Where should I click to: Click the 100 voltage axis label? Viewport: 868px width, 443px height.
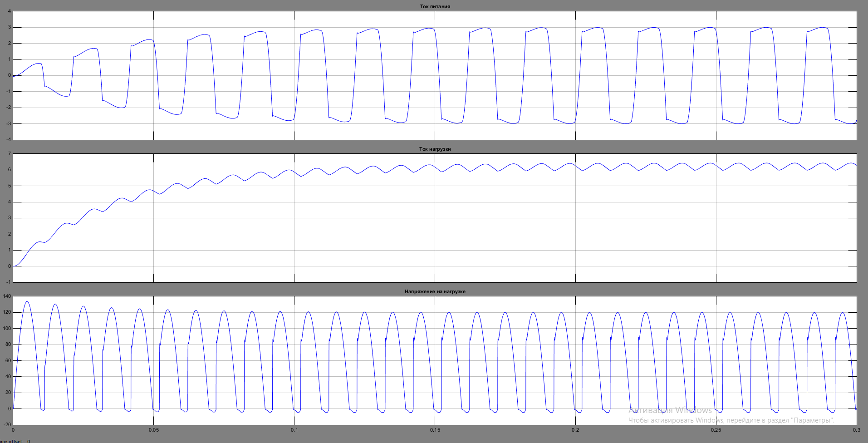(x=7, y=328)
